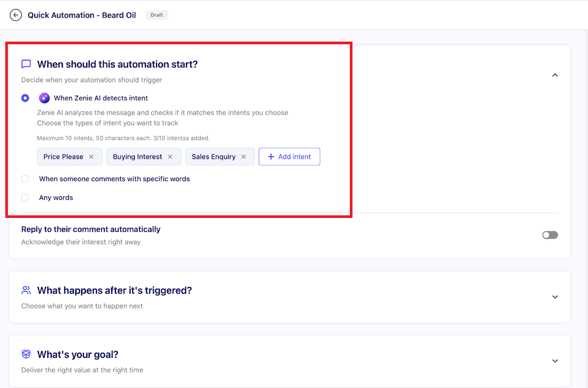Expand the What's your goal section

[x=555, y=361]
